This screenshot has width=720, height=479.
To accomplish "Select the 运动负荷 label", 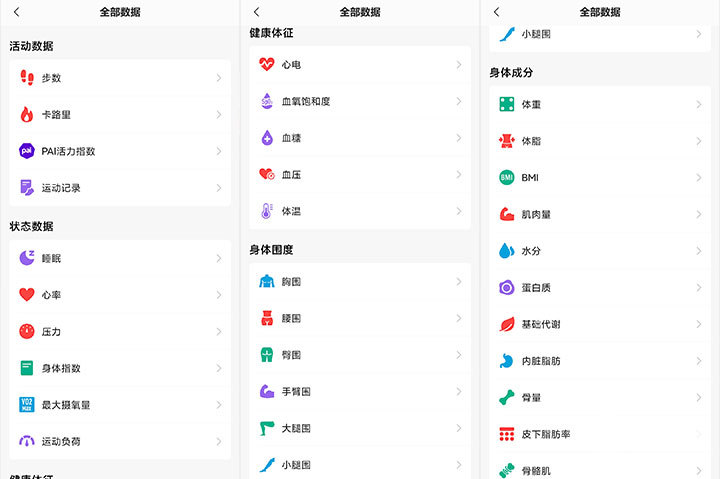I will pyautogui.click(x=61, y=441).
